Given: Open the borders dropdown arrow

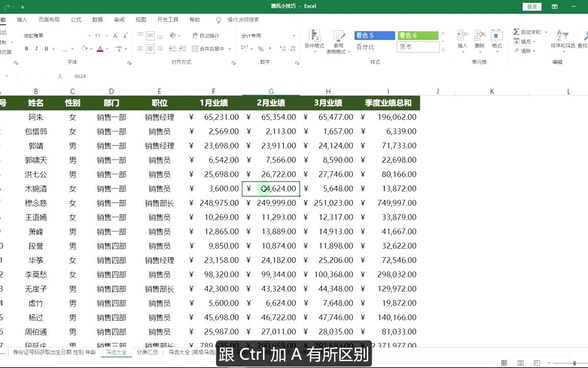Looking at the screenshot, I should [x=73, y=49].
